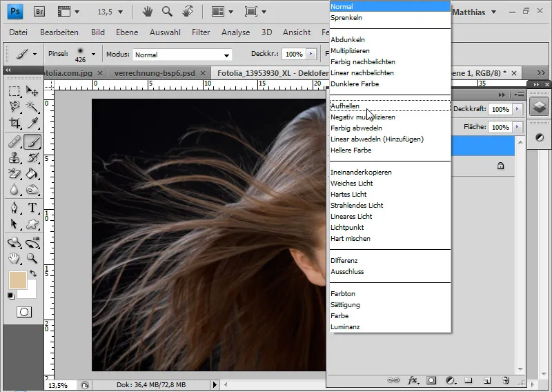This screenshot has width=552, height=392.
Task: Delete layer with trash icon
Action: click(x=506, y=380)
